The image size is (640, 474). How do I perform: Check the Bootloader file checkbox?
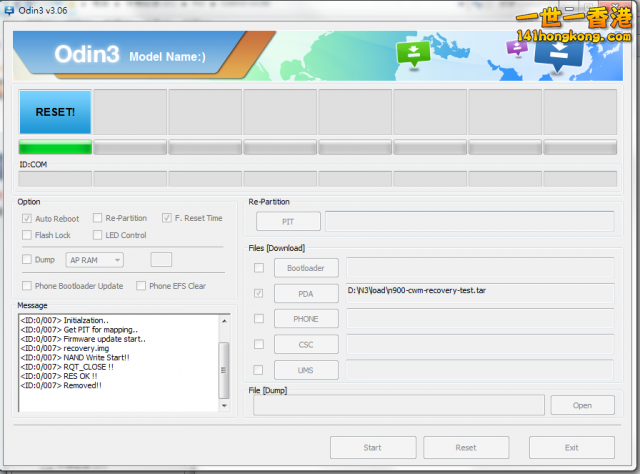pos(259,268)
